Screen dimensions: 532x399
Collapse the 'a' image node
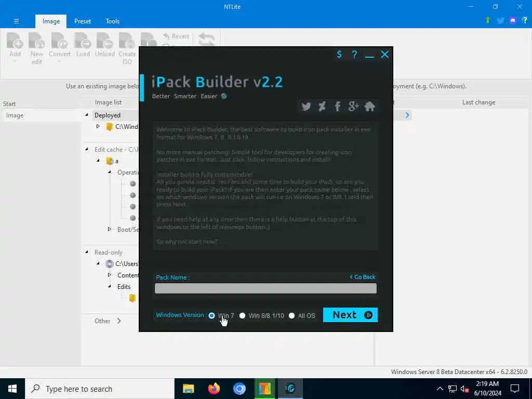(98, 161)
